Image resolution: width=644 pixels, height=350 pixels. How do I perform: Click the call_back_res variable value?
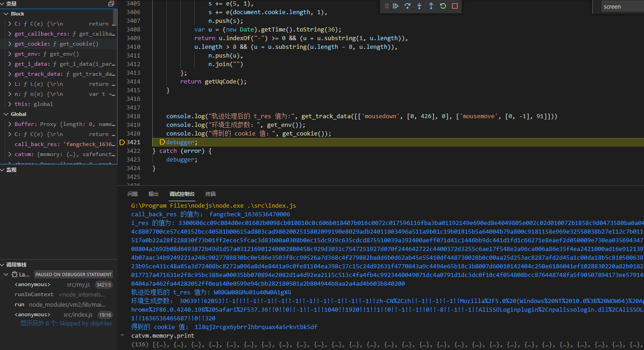(89, 144)
